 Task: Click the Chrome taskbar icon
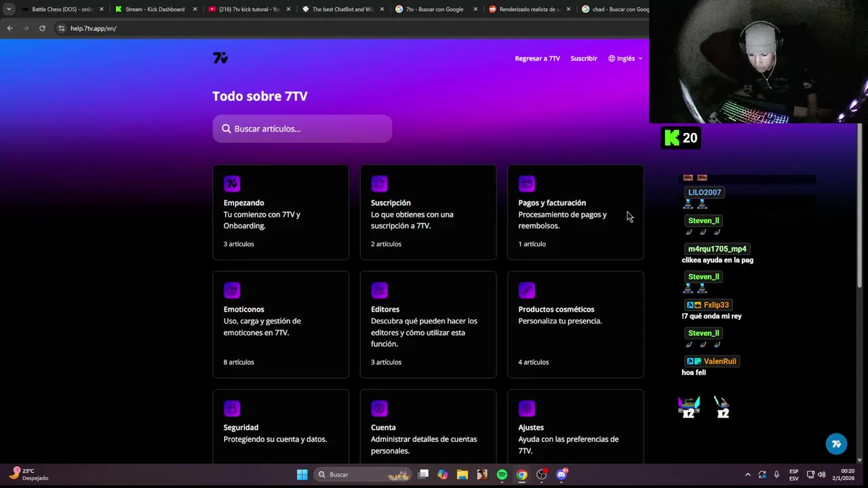click(521, 474)
